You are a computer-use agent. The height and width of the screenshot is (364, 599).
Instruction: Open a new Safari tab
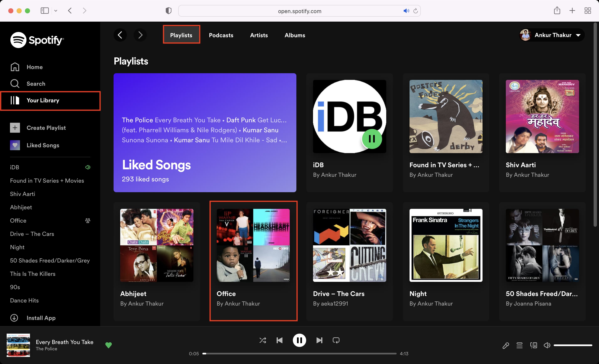pyautogui.click(x=572, y=11)
